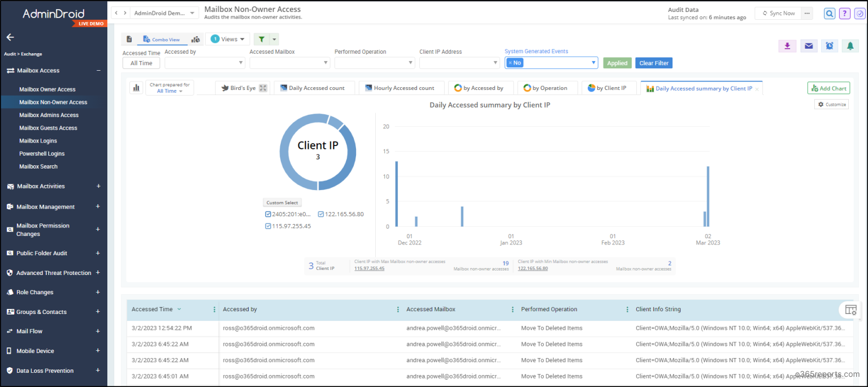Click the chart Customize button
Image resolution: width=868 pixels, height=387 pixels.
pyautogui.click(x=831, y=104)
